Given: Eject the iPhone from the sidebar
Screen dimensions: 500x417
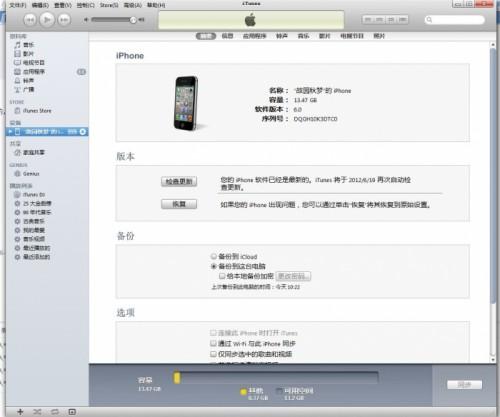Looking at the screenshot, I should [83, 132].
